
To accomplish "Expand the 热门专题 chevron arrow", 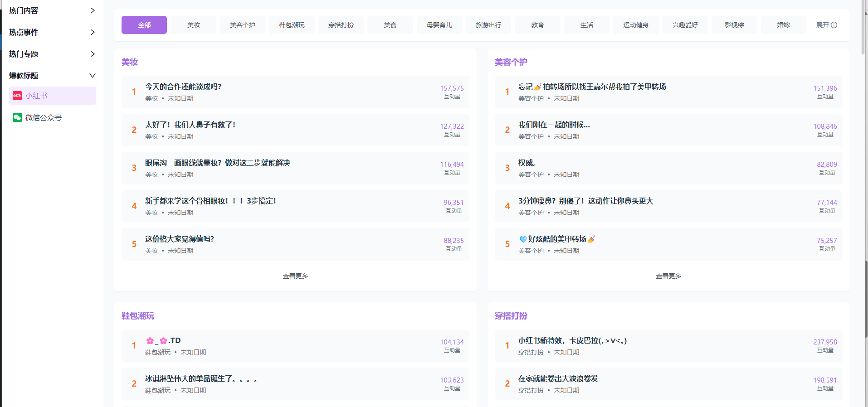I will coord(93,54).
